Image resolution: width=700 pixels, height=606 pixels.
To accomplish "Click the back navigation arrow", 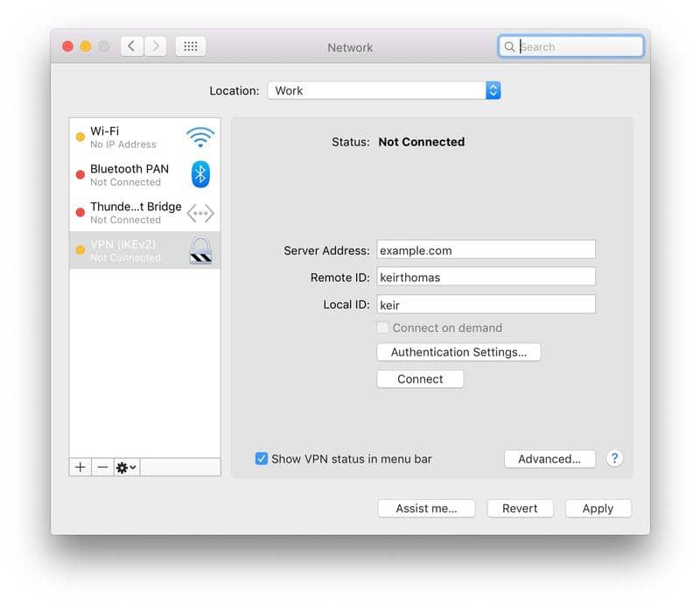I will pyautogui.click(x=131, y=46).
